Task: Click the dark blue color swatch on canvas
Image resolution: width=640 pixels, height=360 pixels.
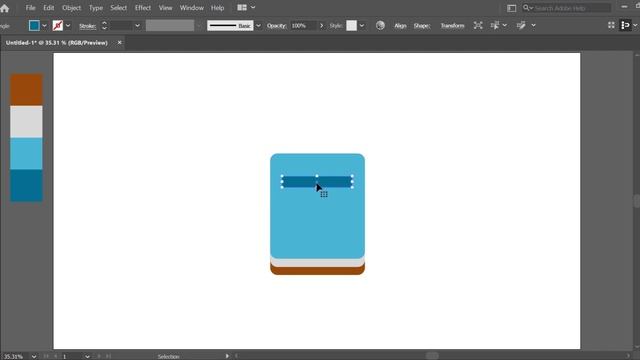Action: pos(26,185)
